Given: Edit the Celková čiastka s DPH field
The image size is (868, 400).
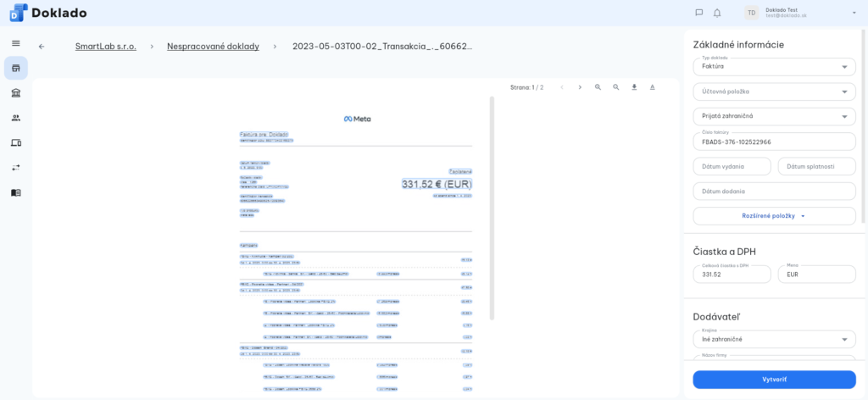Looking at the screenshot, I should (x=732, y=274).
